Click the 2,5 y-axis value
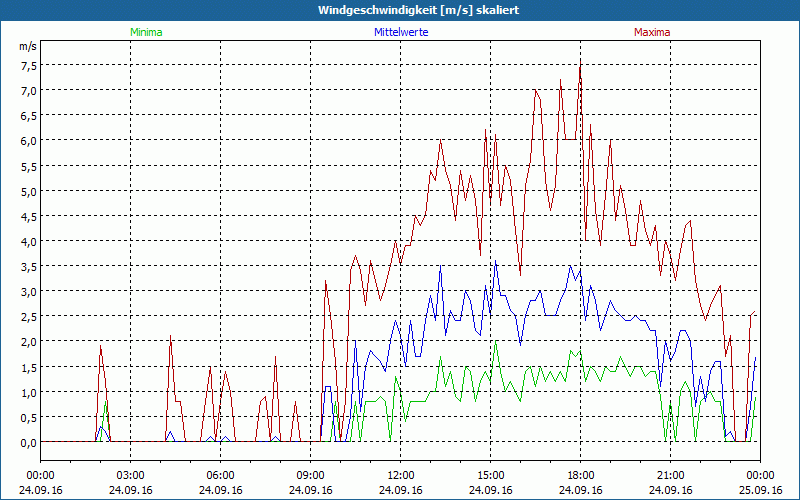 29,317
